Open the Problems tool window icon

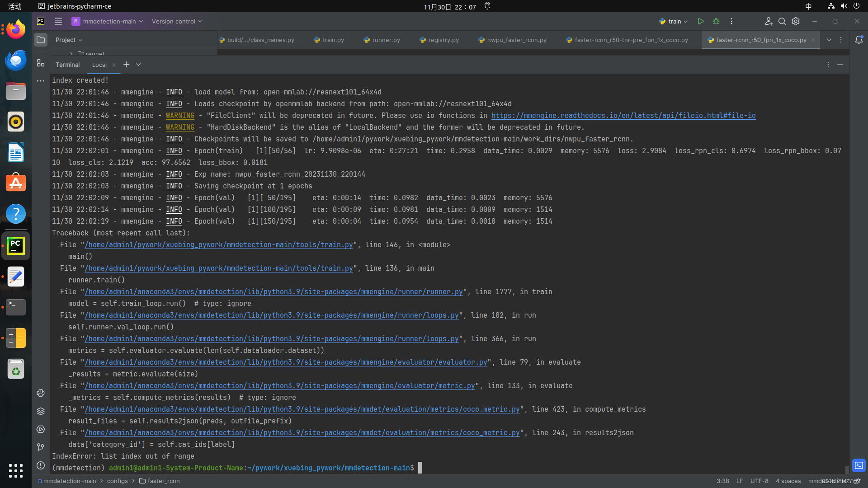[41, 465]
